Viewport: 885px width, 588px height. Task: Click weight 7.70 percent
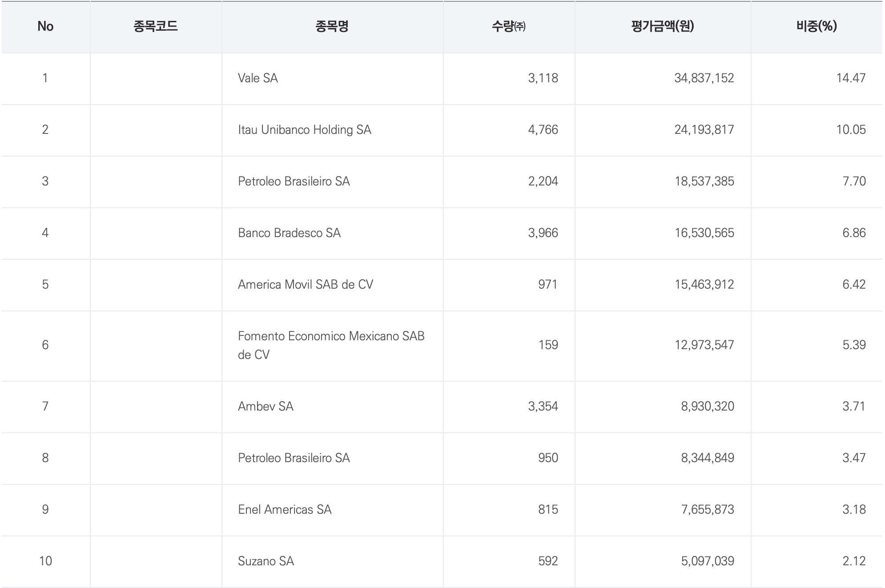point(854,181)
